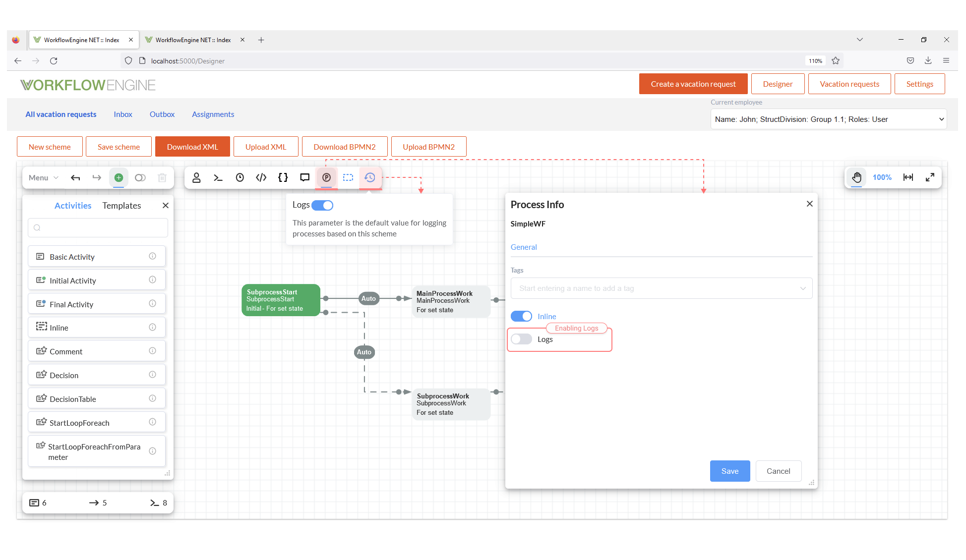Show info for Decision activity

pos(153,375)
